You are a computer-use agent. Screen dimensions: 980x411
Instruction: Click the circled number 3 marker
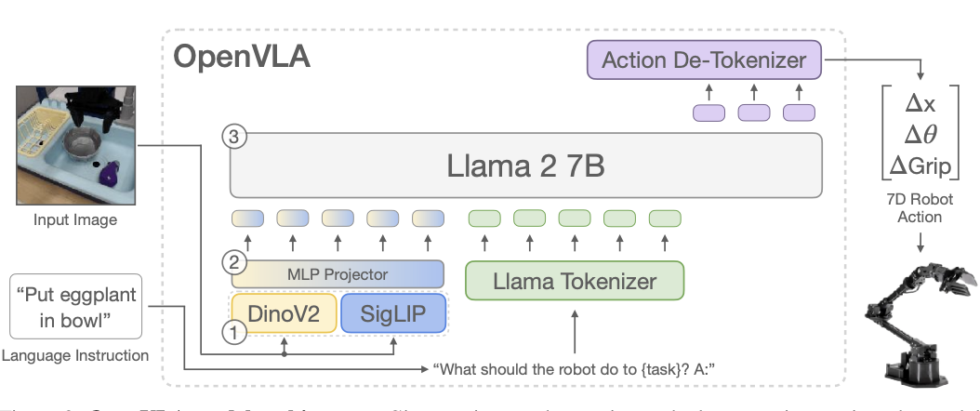coord(234,137)
